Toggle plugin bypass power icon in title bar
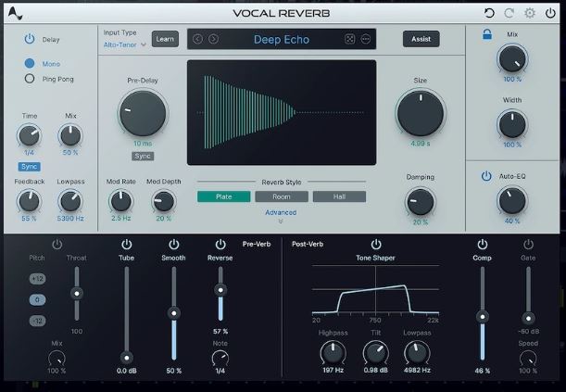This screenshot has height=392, width=566. point(550,13)
